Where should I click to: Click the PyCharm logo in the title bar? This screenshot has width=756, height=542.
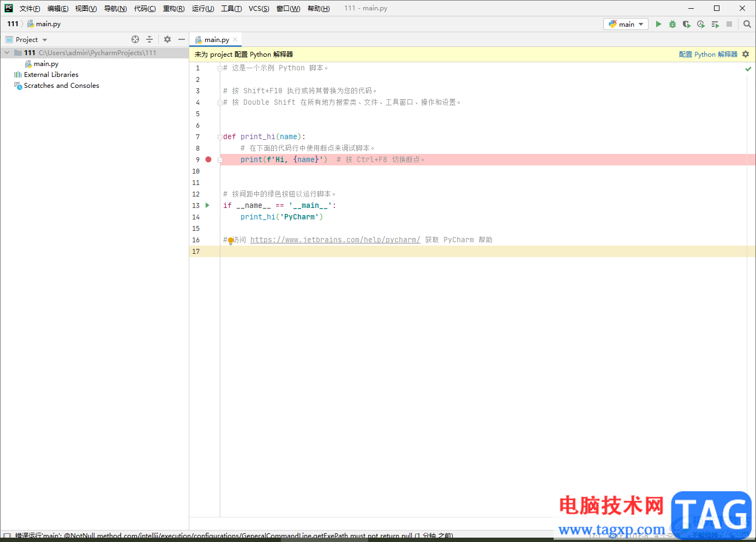[9, 8]
